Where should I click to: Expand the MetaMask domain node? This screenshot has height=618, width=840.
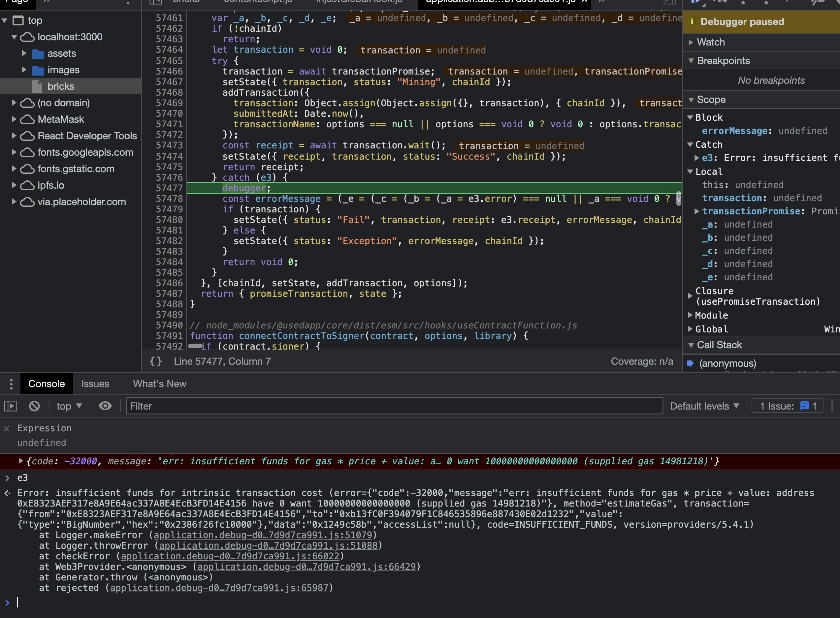(14, 119)
